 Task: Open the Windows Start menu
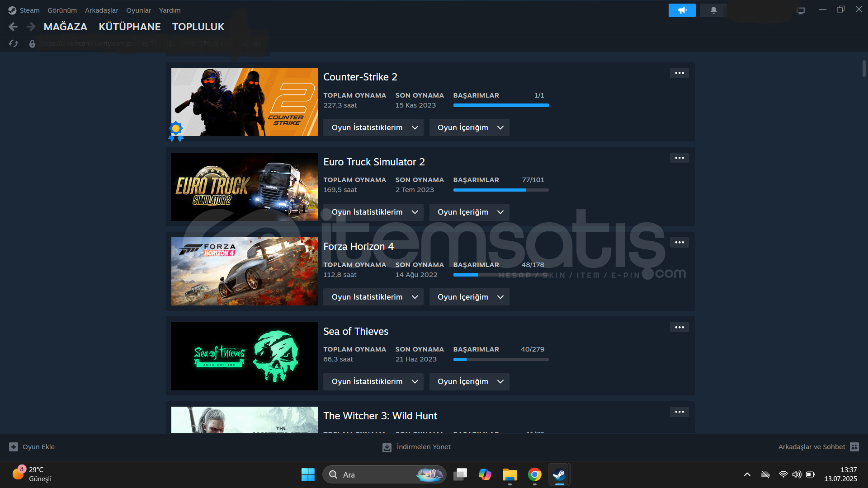(x=308, y=474)
